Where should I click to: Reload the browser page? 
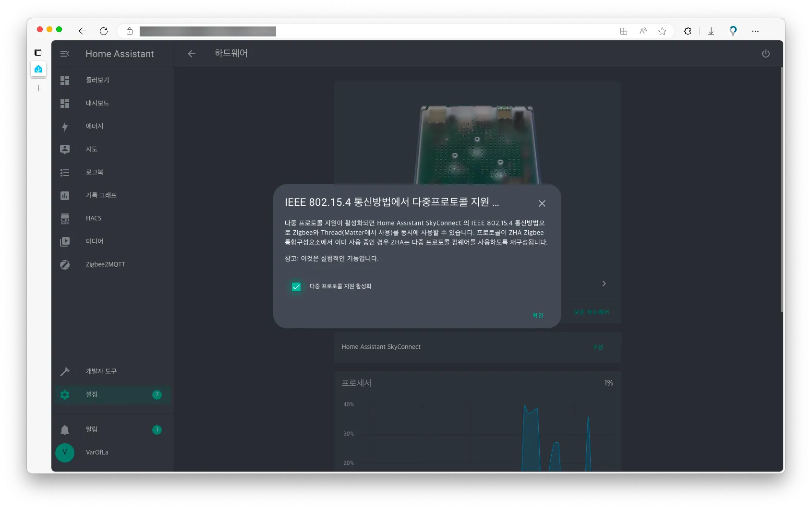[x=104, y=31]
